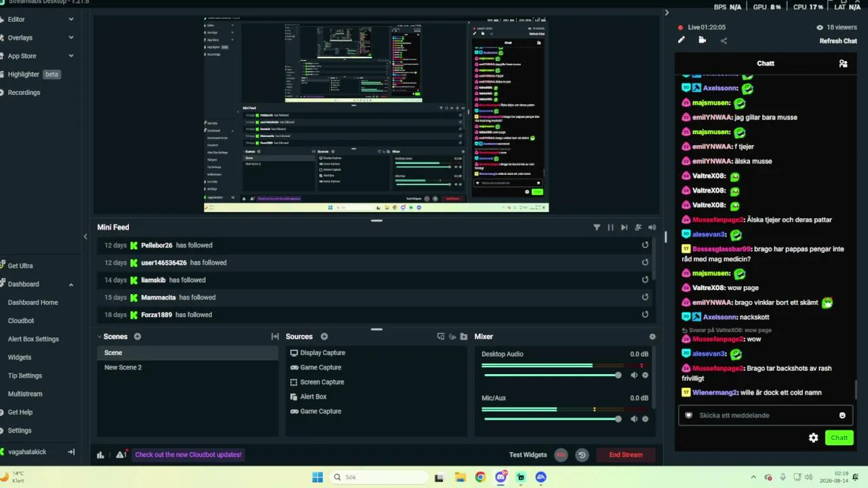The width and height of the screenshot is (868, 488).
Task: Replay the Mammacita follow alert
Action: (645, 297)
